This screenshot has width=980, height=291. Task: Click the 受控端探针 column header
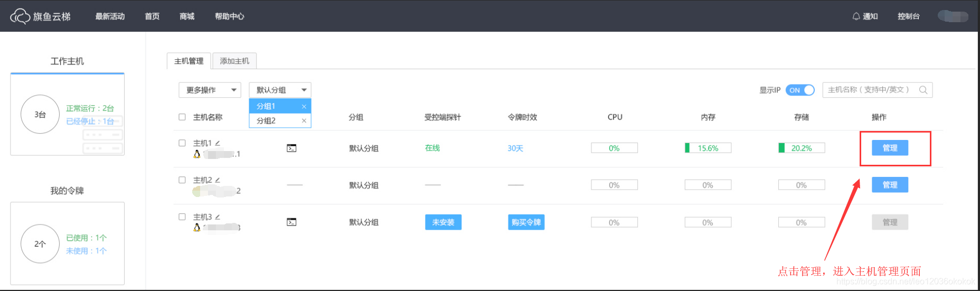tap(442, 117)
